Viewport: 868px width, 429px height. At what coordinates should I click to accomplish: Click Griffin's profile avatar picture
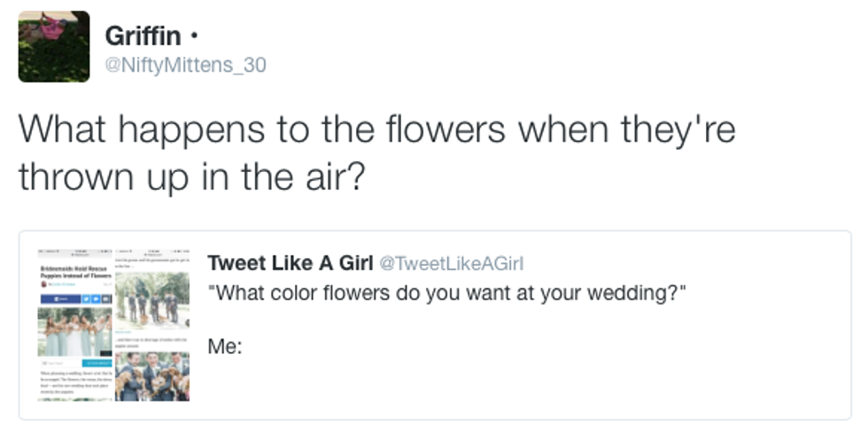pyautogui.click(x=54, y=47)
